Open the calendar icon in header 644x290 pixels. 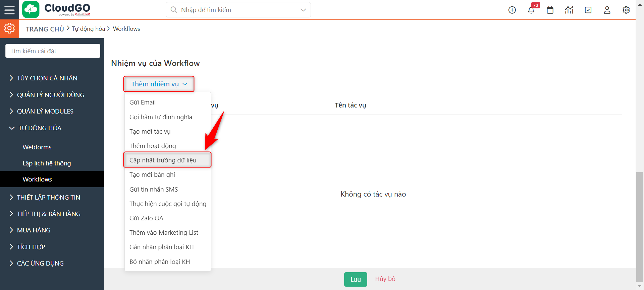(x=550, y=10)
